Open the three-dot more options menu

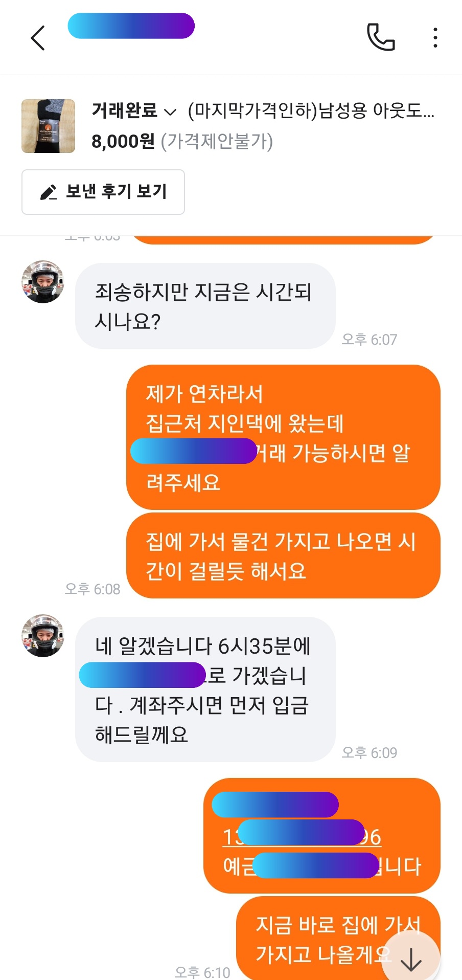click(x=435, y=38)
